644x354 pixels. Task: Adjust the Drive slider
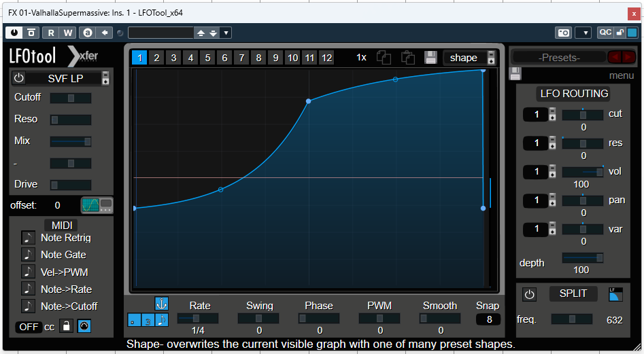(x=71, y=185)
